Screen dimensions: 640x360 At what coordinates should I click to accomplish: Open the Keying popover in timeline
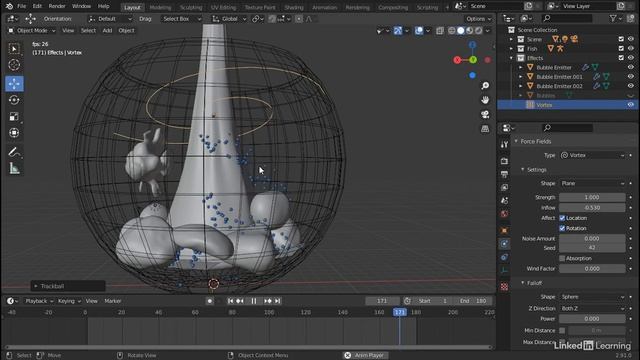click(x=69, y=301)
